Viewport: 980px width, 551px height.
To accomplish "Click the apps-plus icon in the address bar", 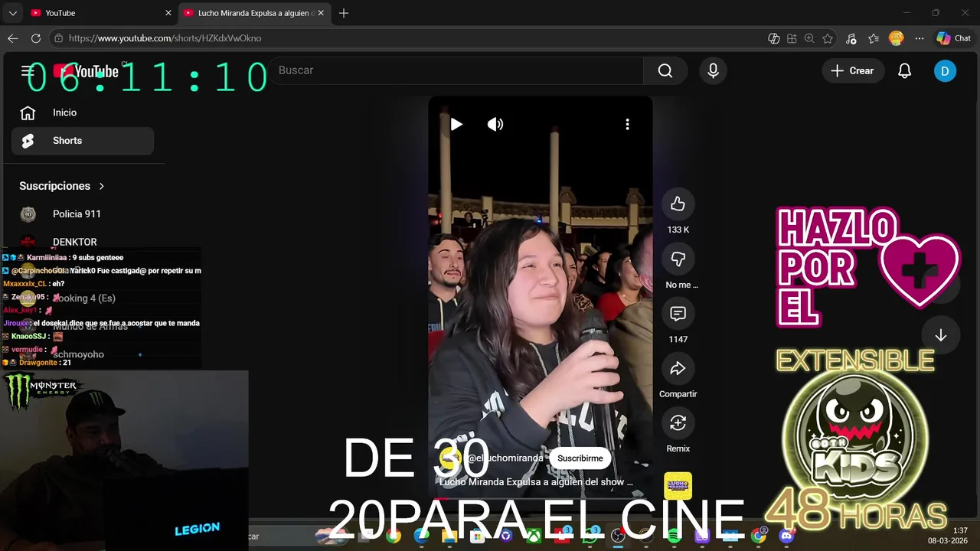I will (x=792, y=38).
